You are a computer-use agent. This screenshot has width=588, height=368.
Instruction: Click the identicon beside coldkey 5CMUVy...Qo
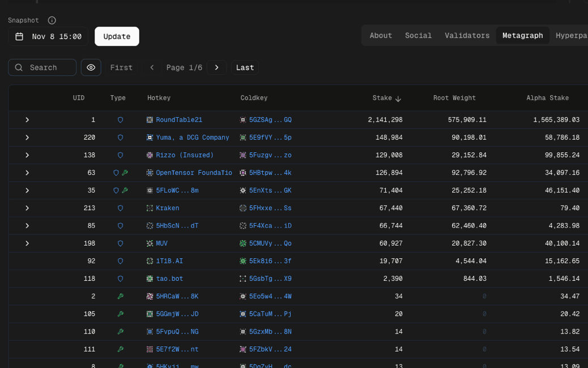(243, 243)
